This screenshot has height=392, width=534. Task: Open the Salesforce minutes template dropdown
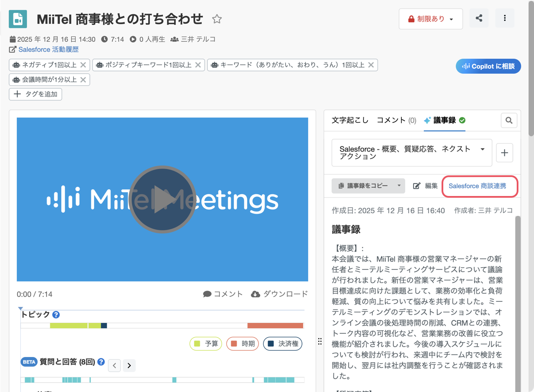click(x=412, y=153)
